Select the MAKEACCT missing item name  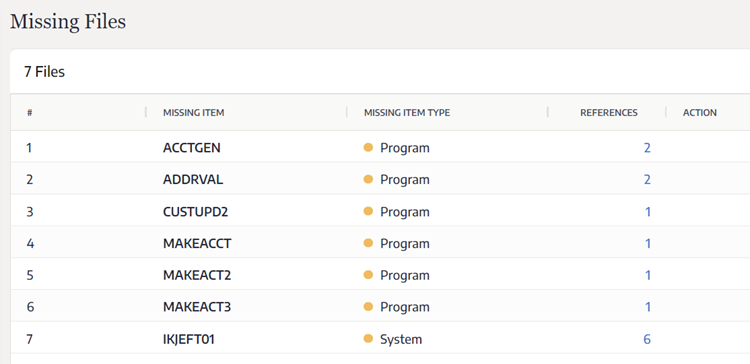[x=197, y=244]
